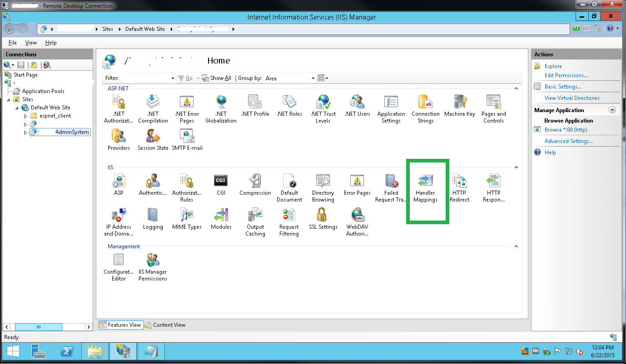
Task: Open the Default Document feature
Action: [x=289, y=186]
